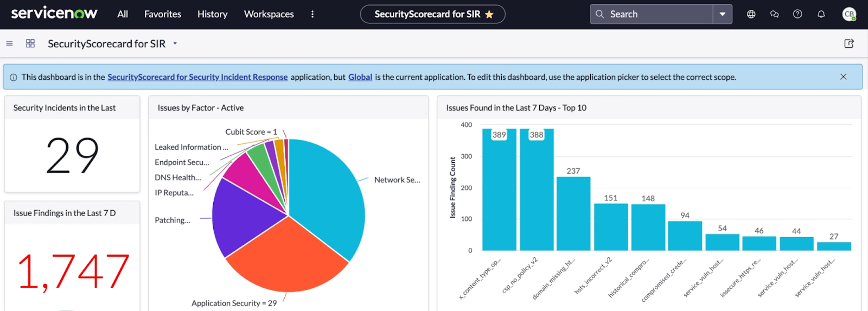The height and width of the screenshot is (311, 868).
Task: Click the DNS Health... pie label
Action: point(178,177)
